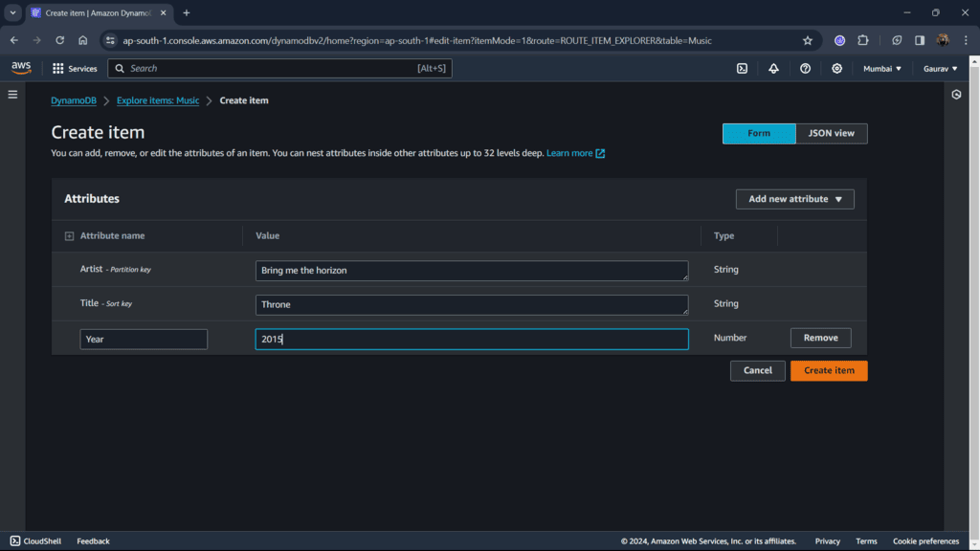Viewport: 980px width, 551px height.
Task: Remove the Year attribute
Action: (820, 338)
